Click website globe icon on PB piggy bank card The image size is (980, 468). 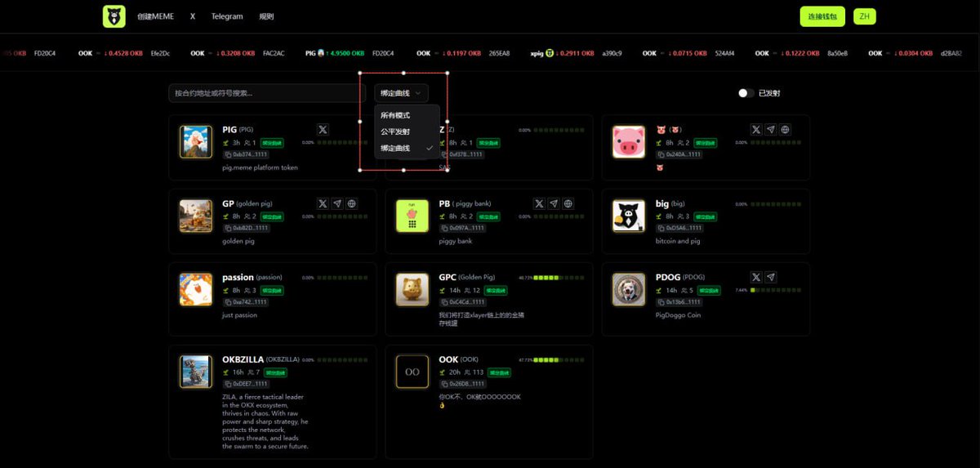tap(568, 203)
